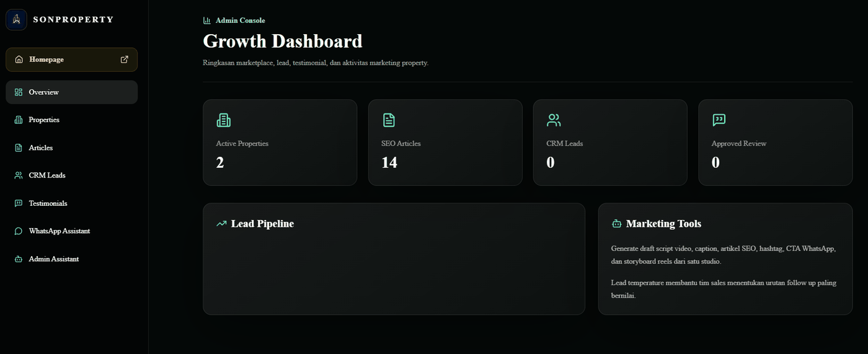868x354 pixels.
Task: Click the trending arrow icon beside Lead Pipeline
Action: 221,224
